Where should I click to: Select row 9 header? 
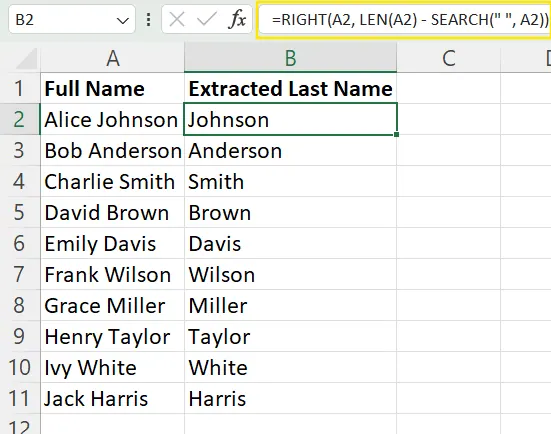pyautogui.click(x=20, y=336)
